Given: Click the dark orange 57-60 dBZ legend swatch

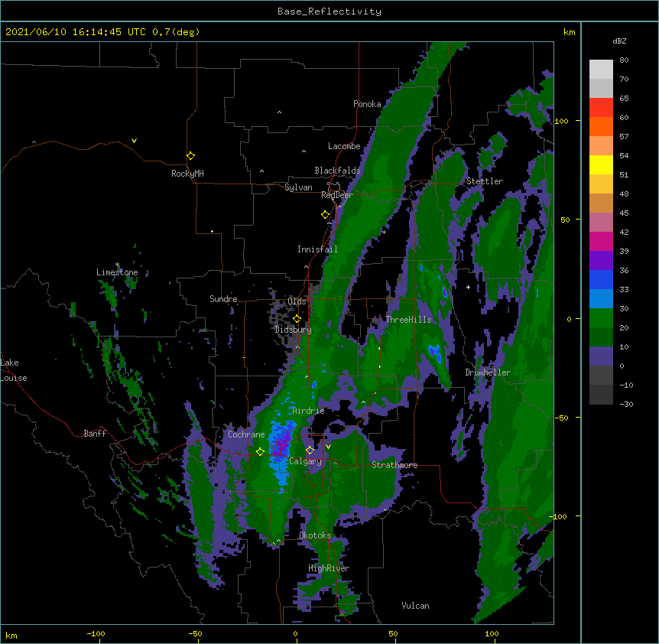Looking at the screenshot, I should coord(601,126).
